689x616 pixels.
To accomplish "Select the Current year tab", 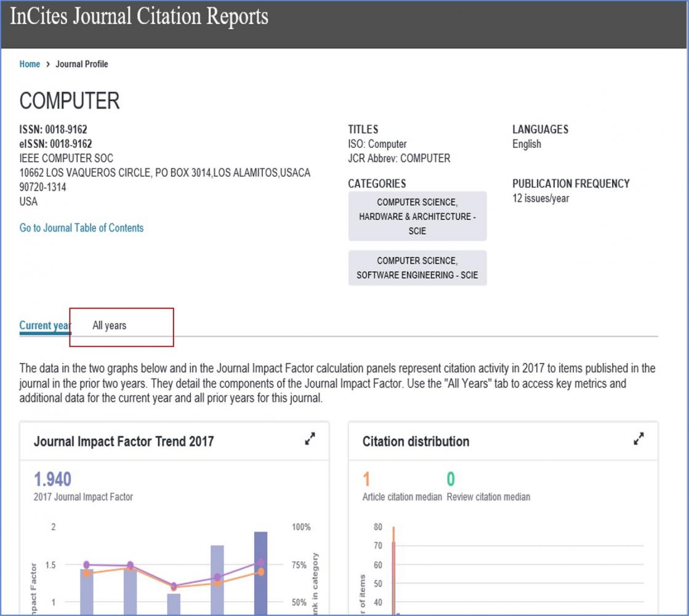I will click(x=44, y=325).
